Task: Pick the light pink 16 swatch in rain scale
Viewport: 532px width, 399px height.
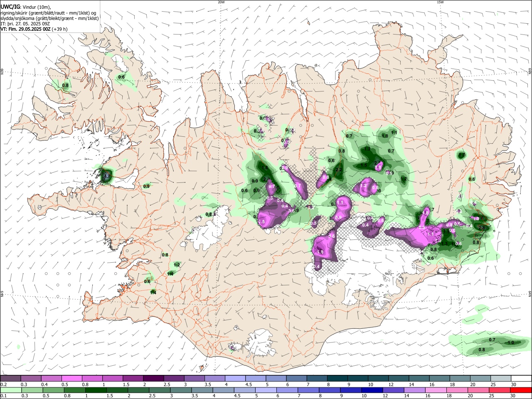Action: point(436,390)
